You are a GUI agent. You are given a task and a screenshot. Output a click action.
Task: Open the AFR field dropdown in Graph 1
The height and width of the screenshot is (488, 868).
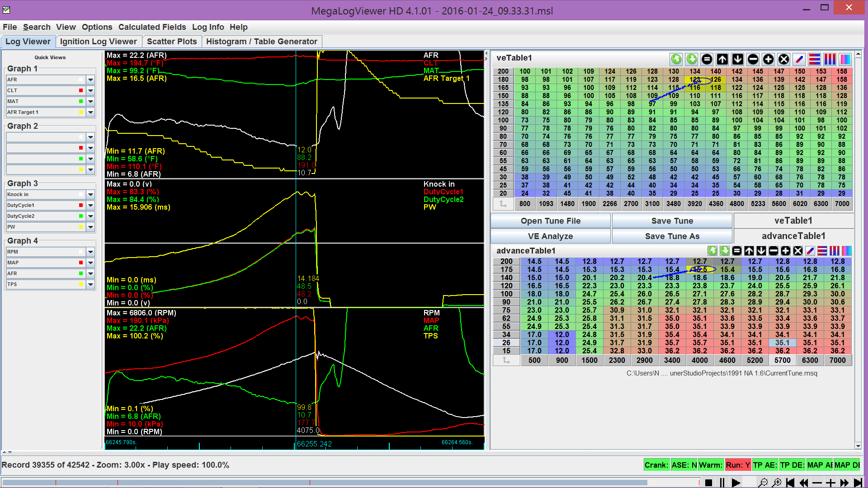90,80
